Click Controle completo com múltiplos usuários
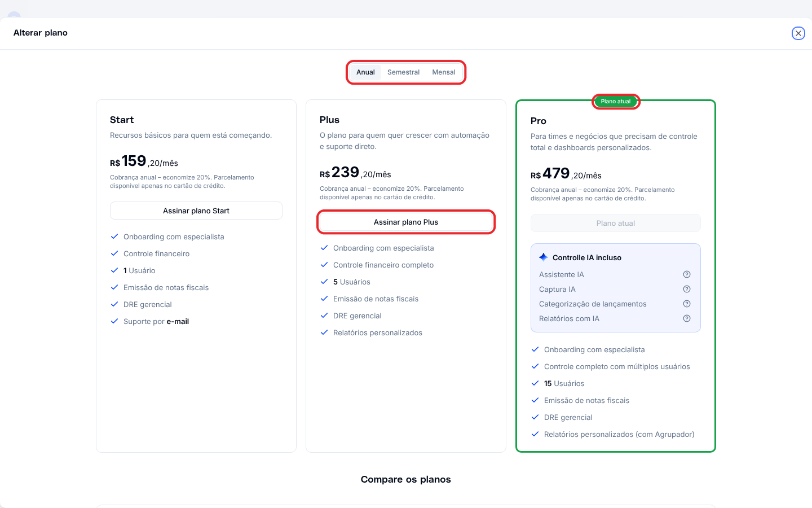812x508 pixels. point(617,366)
